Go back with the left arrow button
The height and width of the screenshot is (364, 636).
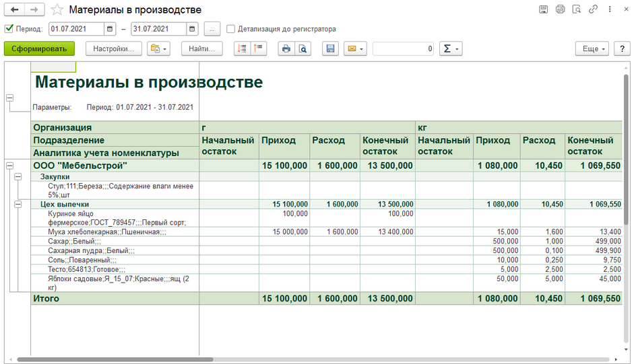tap(14, 9)
